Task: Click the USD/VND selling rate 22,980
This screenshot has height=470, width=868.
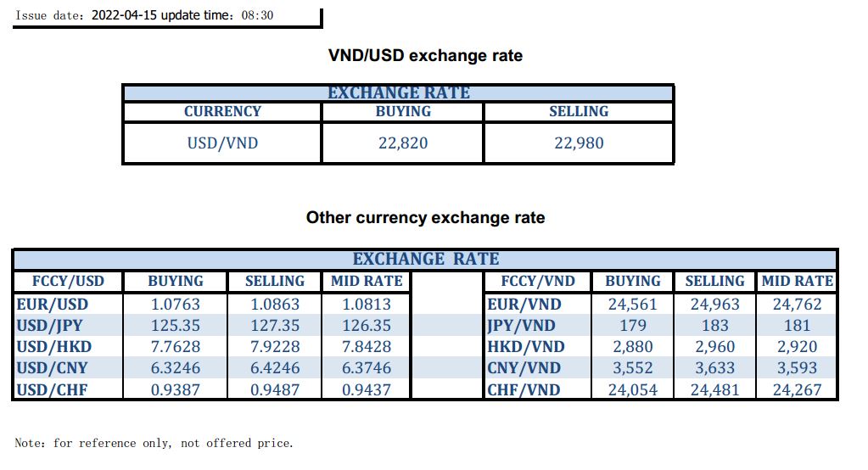Action: click(x=579, y=143)
